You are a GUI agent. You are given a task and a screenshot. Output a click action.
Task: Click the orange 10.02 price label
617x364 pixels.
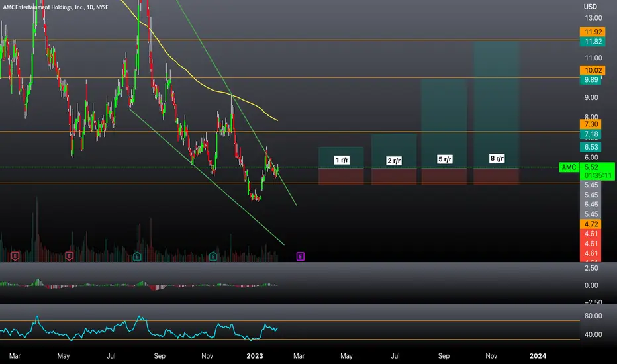coord(593,70)
